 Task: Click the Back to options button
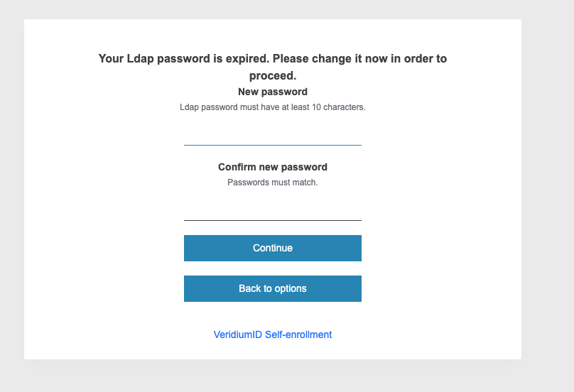click(272, 288)
